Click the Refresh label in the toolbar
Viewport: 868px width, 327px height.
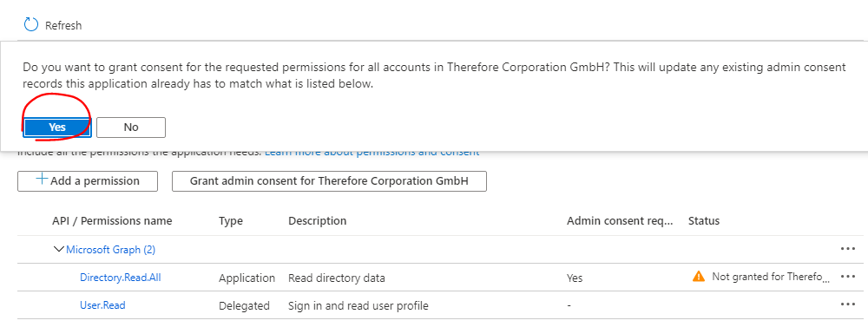coord(63,25)
